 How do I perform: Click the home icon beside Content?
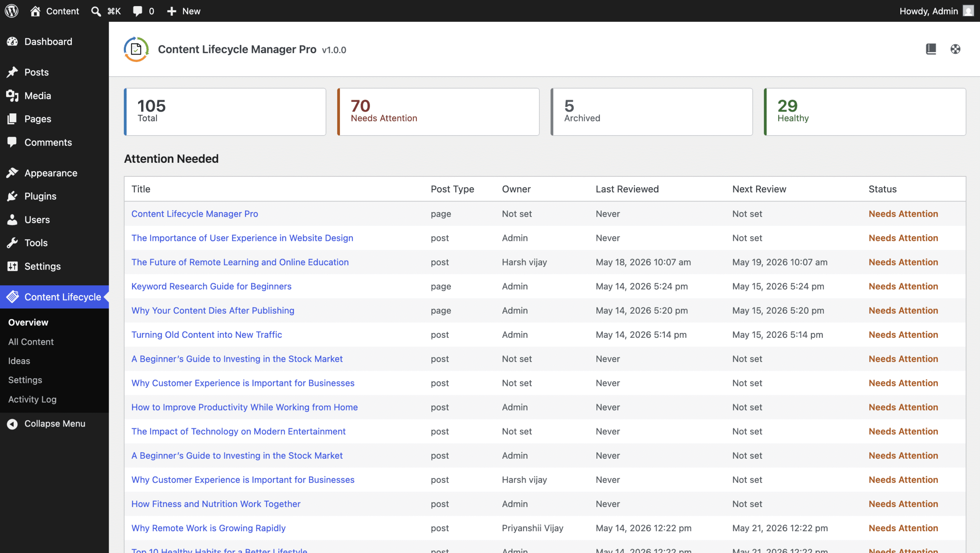(35, 11)
